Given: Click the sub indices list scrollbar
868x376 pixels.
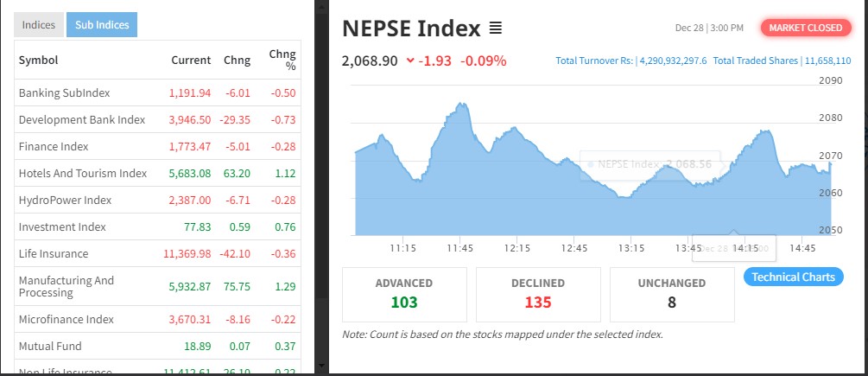Looking at the screenshot, I should 320,173.
